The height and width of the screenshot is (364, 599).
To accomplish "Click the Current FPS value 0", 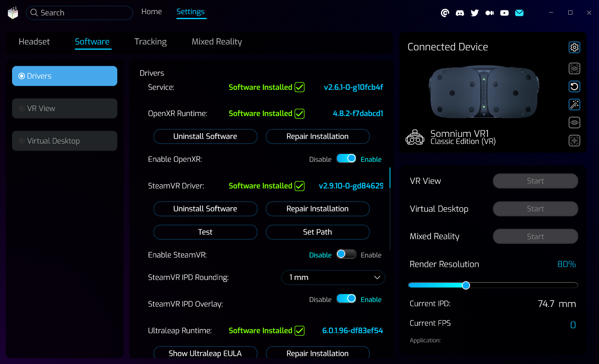I will coord(573,325).
